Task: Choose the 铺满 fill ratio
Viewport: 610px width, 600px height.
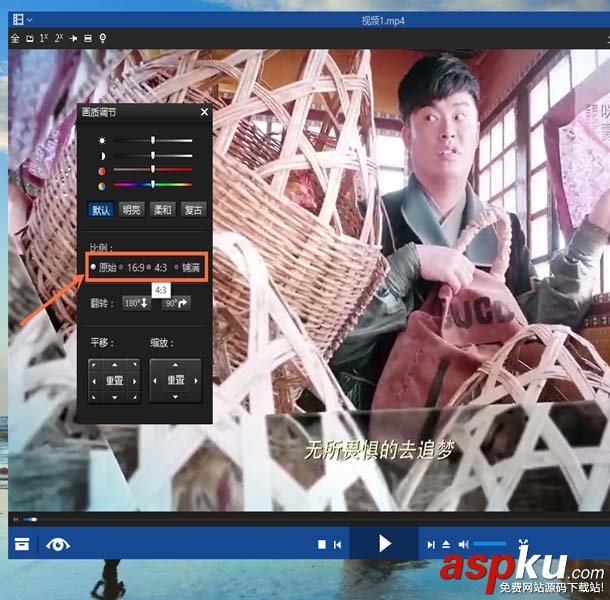Action: point(187,267)
